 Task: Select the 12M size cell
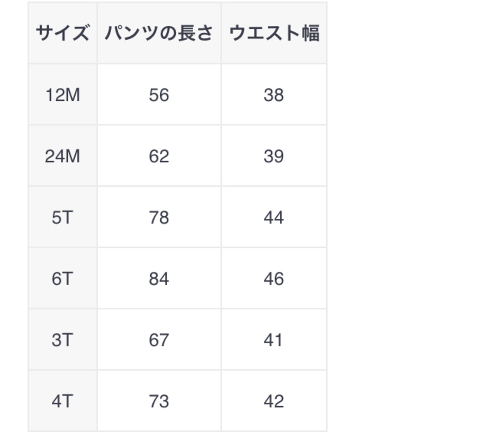pyautogui.click(x=63, y=95)
